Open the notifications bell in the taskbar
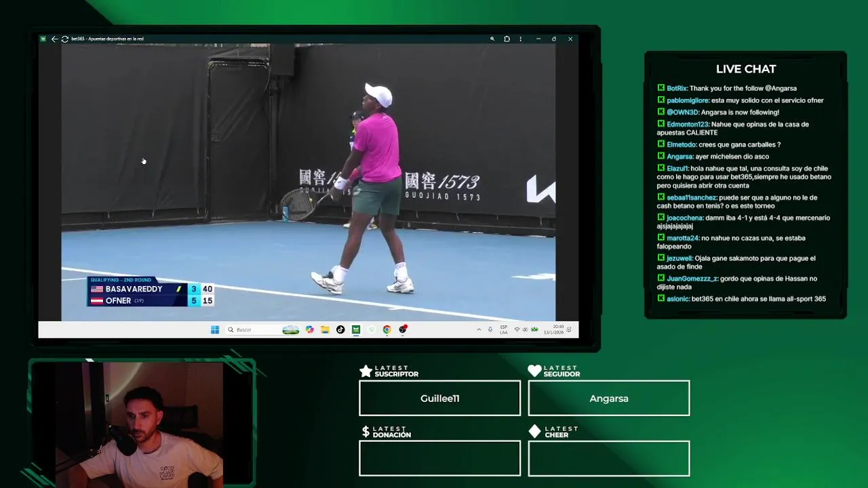 coord(570,329)
